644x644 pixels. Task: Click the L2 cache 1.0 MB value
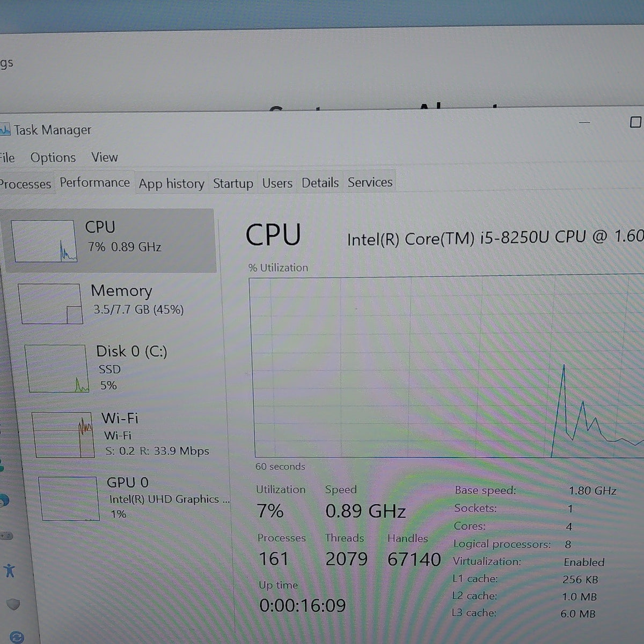[x=581, y=597]
